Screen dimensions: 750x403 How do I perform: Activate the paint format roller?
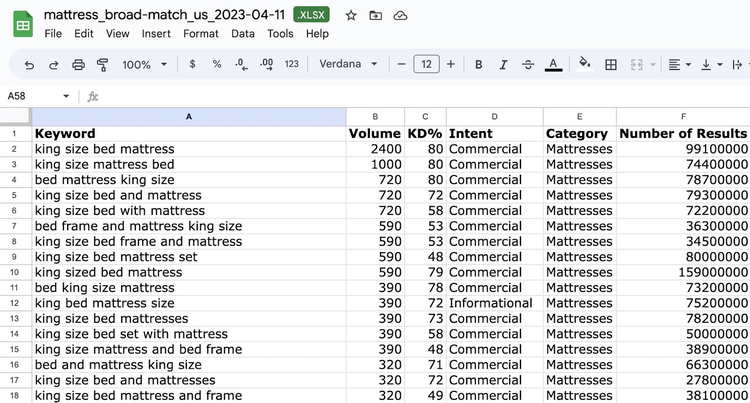(102, 65)
